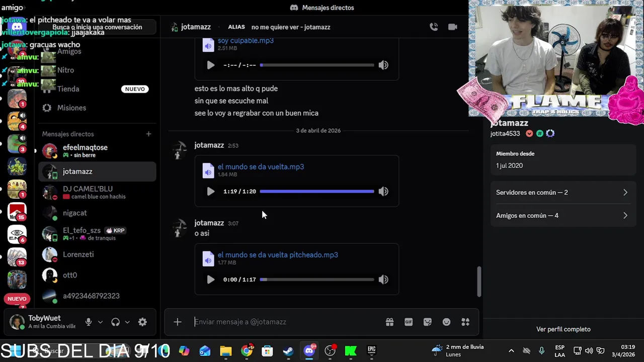Click Busca o inicia una conversación search
Image resolution: width=644 pixels, height=362 pixels.
click(97, 27)
